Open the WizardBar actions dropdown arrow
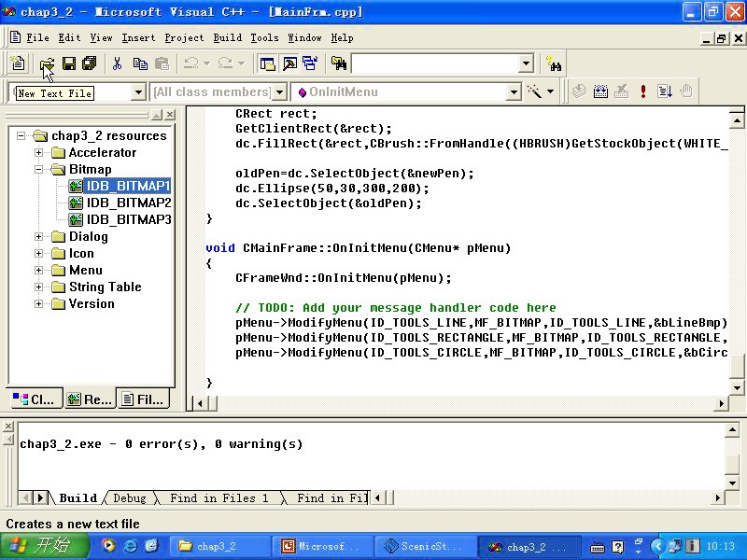Screen dimensions: 747x560 coord(550,91)
